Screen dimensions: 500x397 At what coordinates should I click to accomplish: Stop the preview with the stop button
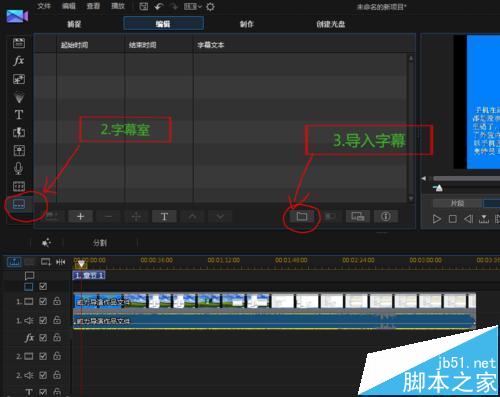(x=453, y=219)
